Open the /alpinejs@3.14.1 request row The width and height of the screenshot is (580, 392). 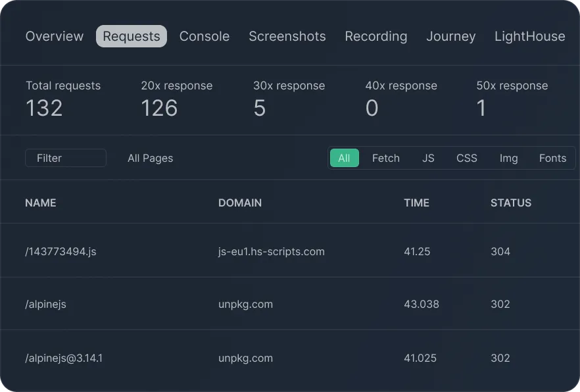[290, 358]
